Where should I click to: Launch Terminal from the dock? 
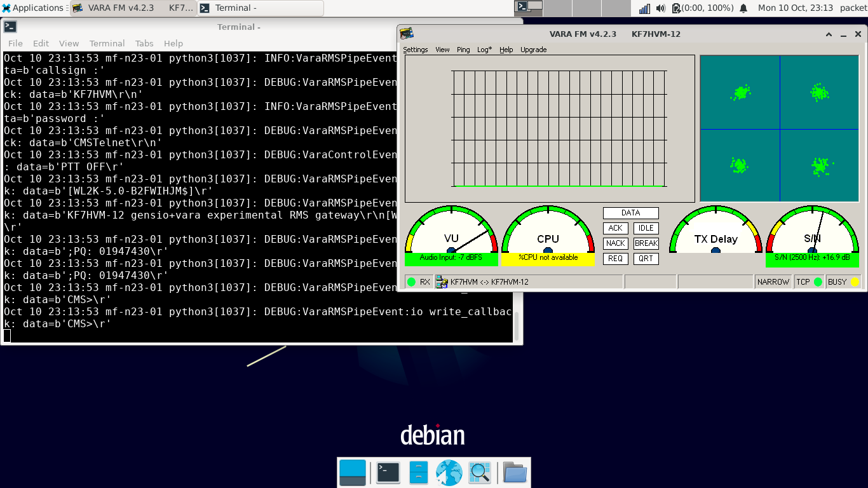[x=388, y=472]
